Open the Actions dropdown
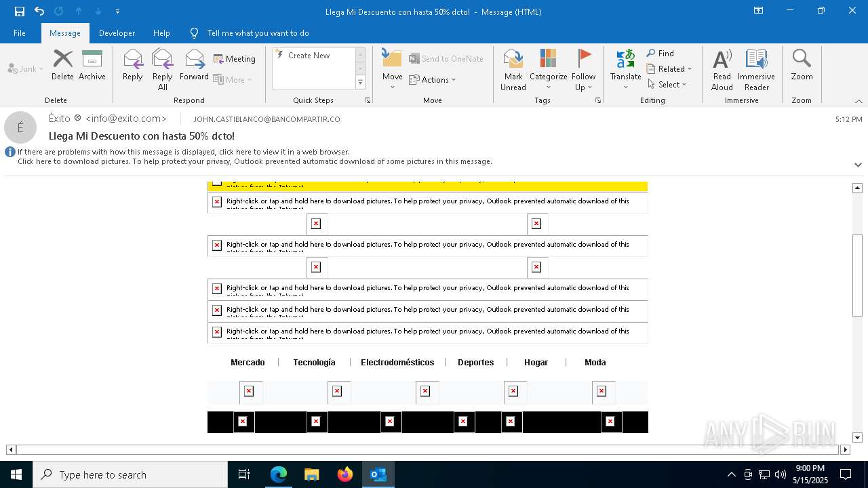Image resolution: width=868 pixels, height=488 pixels. click(x=433, y=80)
